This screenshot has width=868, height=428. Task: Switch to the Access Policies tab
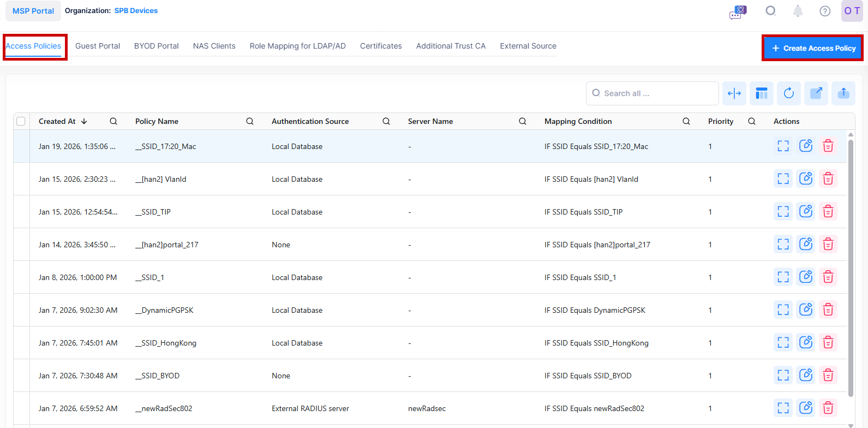tap(33, 46)
